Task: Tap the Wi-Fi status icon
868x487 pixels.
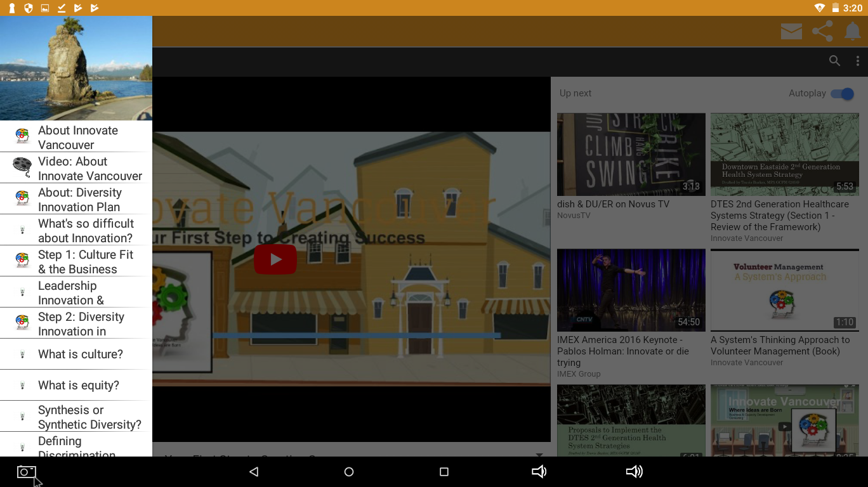Action: click(820, 8)
